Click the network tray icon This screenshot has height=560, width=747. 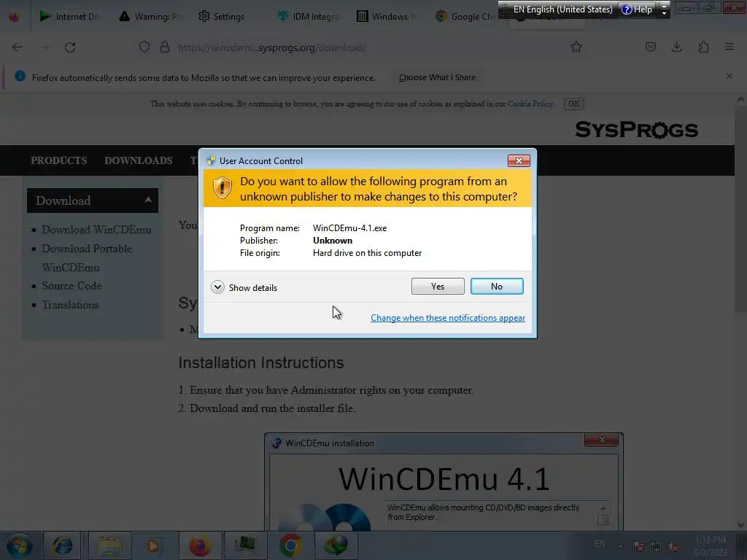click(x=656, y=547)
